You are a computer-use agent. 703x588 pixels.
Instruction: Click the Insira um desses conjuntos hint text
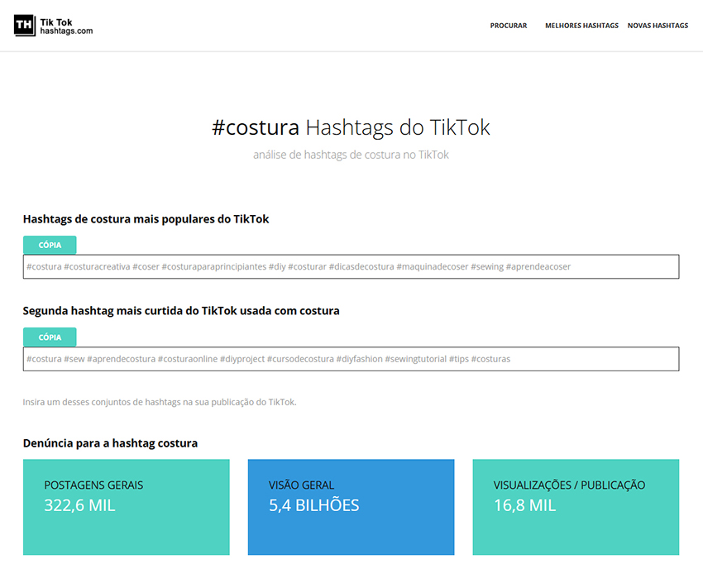tap(160, 402)
